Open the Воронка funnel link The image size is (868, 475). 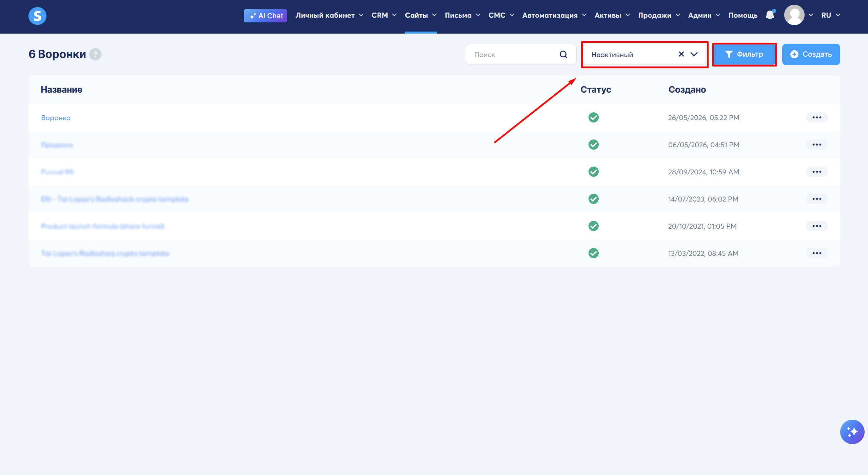(56, 118)
